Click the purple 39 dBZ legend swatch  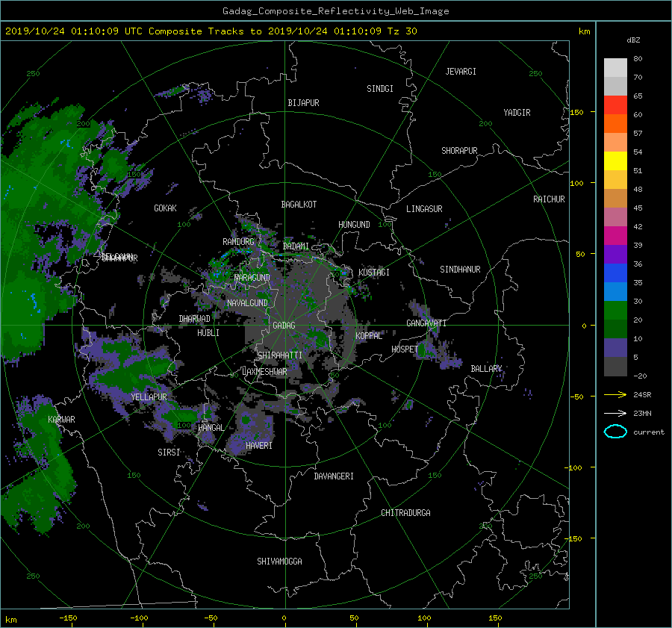click(615, 254)
